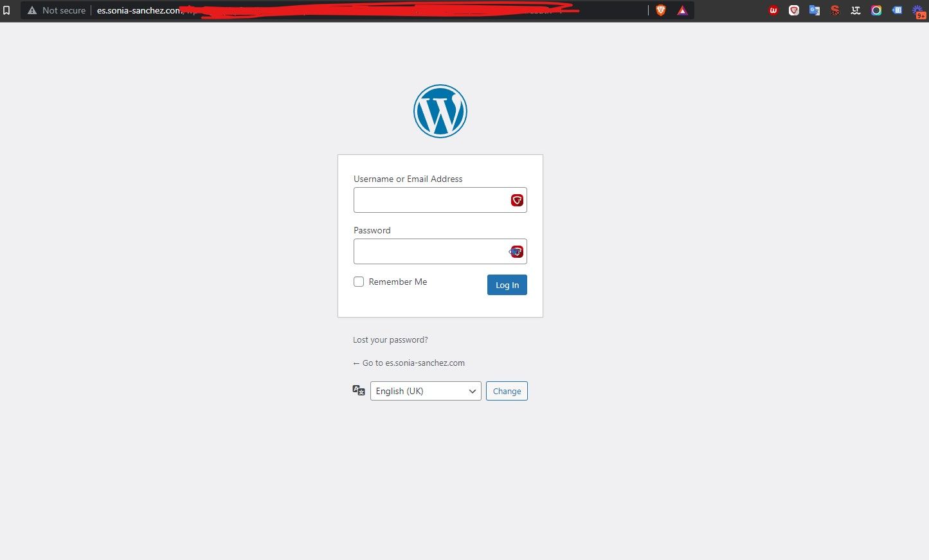Open the blue tag extension icon

(897, 10)
